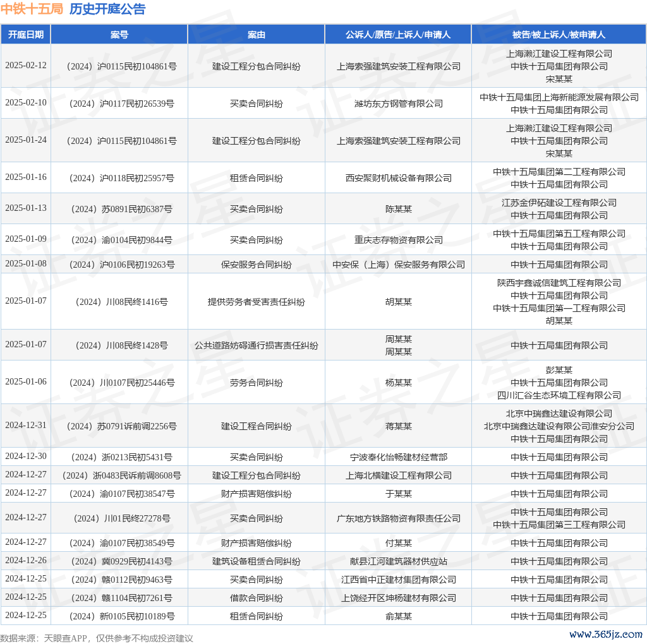Image resolution: width=647 pixels, height=644 pixels.
Task: Click plaintiff '上饶经开区坤杨建材有限公司'
Action: (398, 598)
